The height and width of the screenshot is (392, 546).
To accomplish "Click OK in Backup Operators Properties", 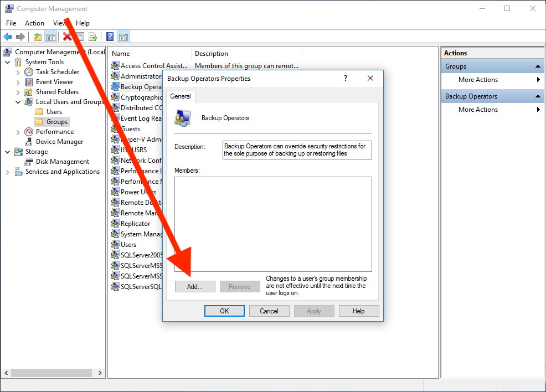I will 224,311.
